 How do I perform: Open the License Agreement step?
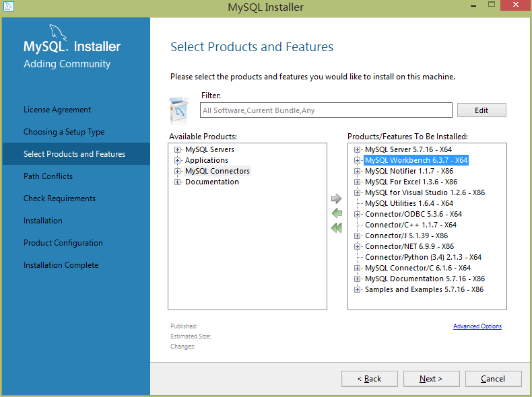click(x=57, y=110)
